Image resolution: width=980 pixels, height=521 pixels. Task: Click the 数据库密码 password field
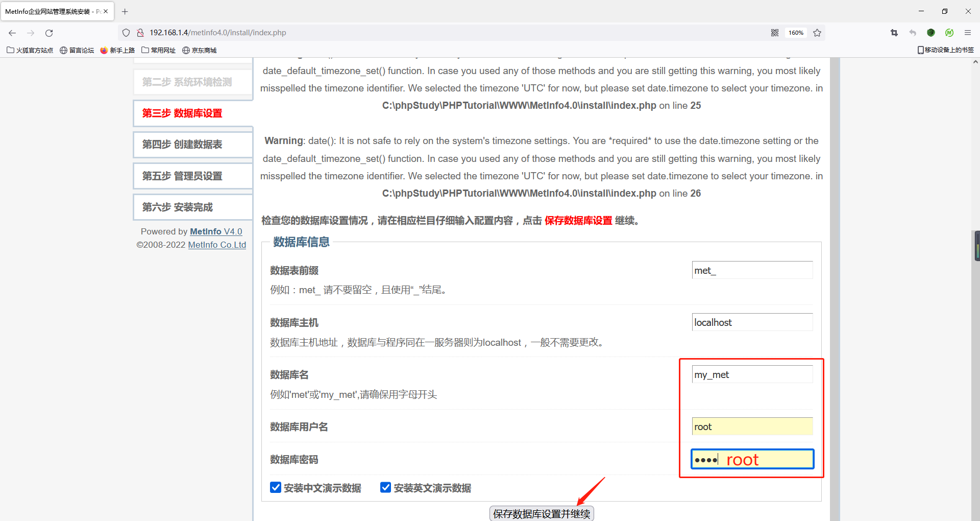click(752, 459)
